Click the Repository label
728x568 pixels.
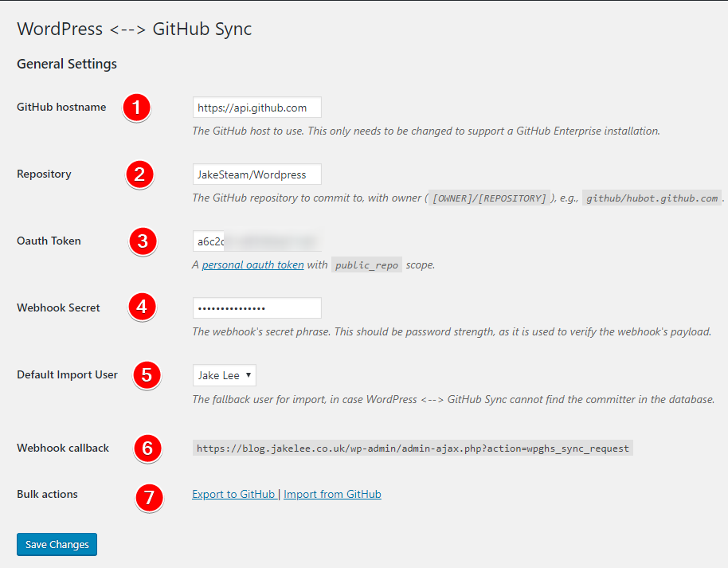tap(44, 174)
